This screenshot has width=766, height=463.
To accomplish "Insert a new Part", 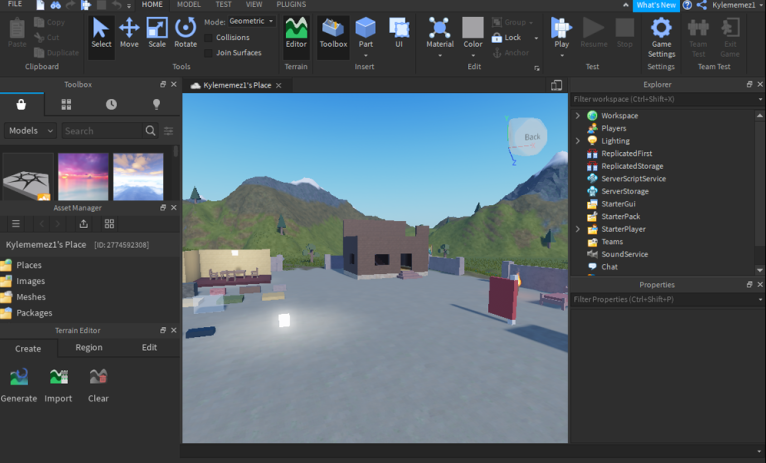I will pyautogui.click(x=365, y=32).
